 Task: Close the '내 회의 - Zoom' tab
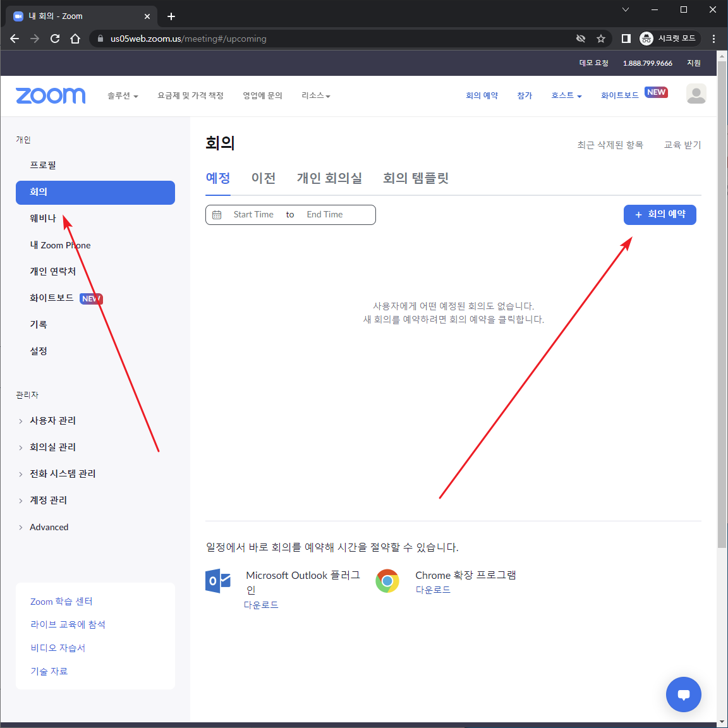(147, 16)
